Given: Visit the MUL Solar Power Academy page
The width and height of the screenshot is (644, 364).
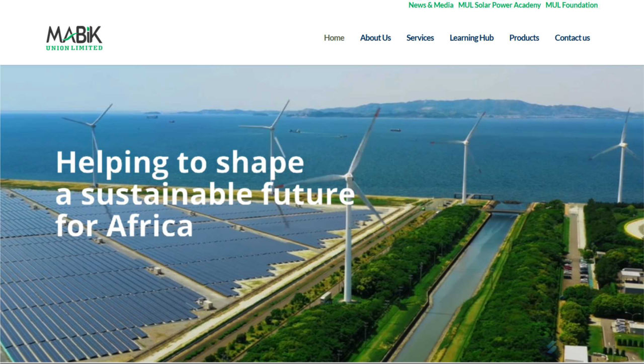Looking at the screenshot, I should click(x=499, y=5).
